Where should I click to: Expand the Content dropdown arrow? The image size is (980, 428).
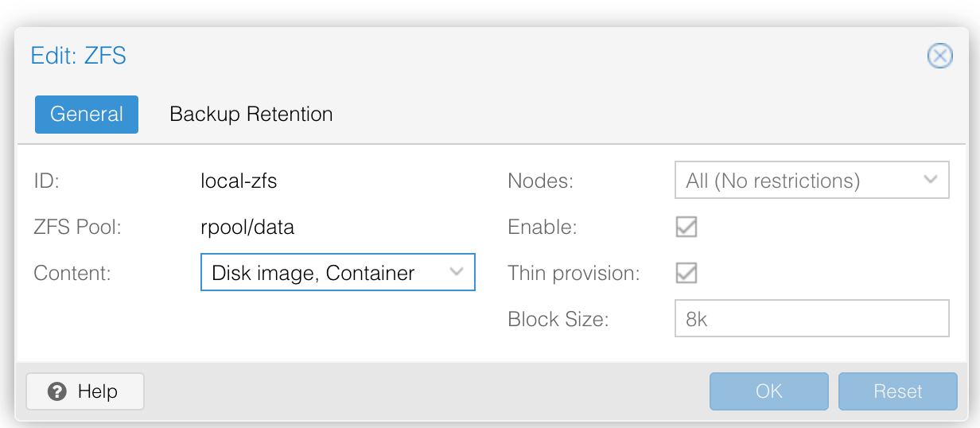click(457, 273)
